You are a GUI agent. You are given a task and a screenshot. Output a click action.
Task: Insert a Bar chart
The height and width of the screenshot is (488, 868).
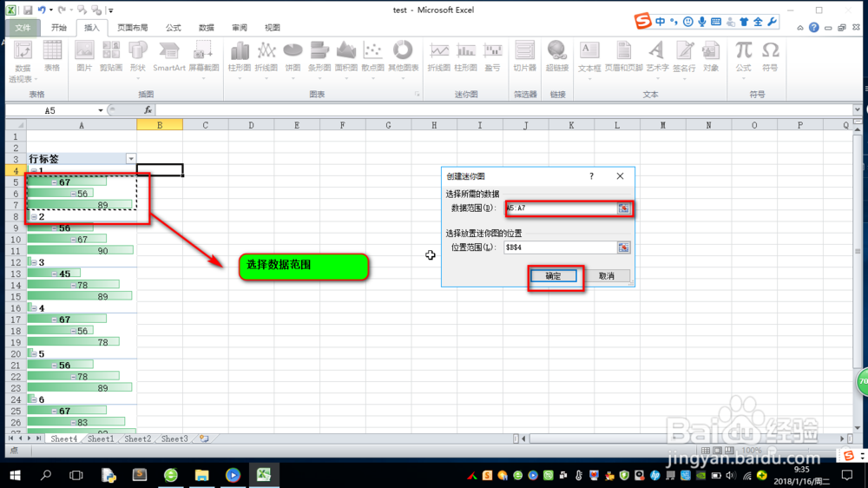click(x=319, y=60)
